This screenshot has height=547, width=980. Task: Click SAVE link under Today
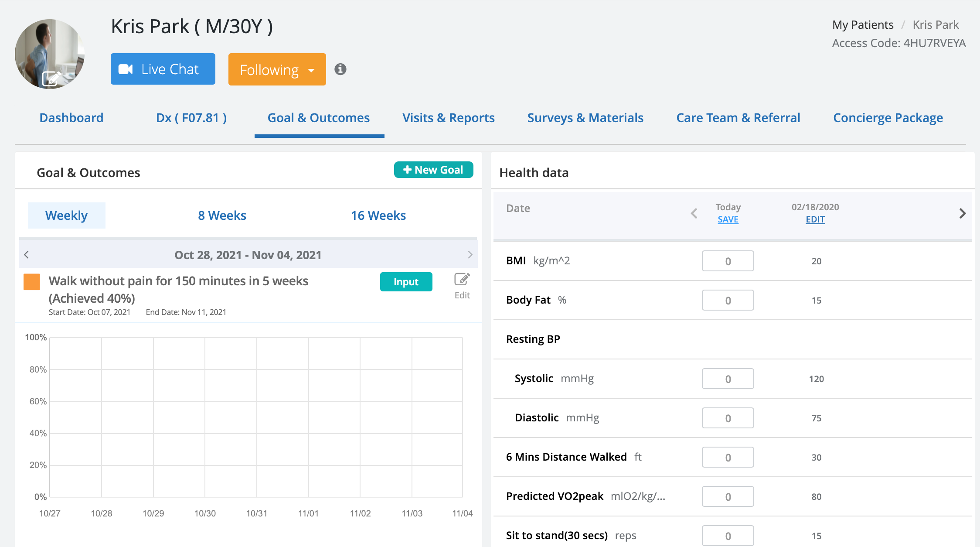728,219
